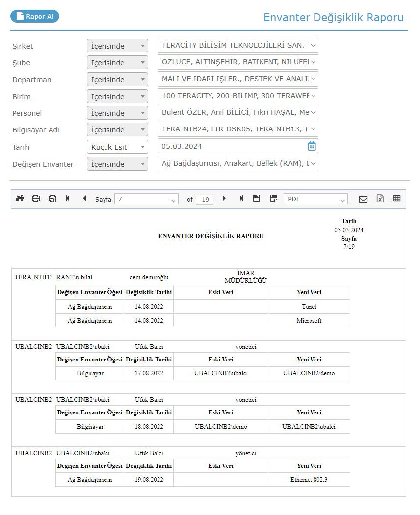Click 'Ağ Bağdaştırıcısı' in the 19.08.2022 row

(90, 480)
